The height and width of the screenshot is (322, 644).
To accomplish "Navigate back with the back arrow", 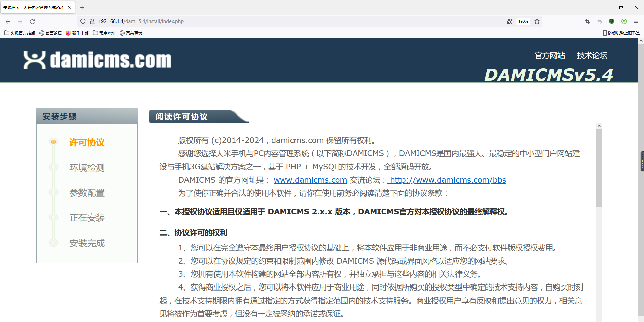I will coord(8,21).
